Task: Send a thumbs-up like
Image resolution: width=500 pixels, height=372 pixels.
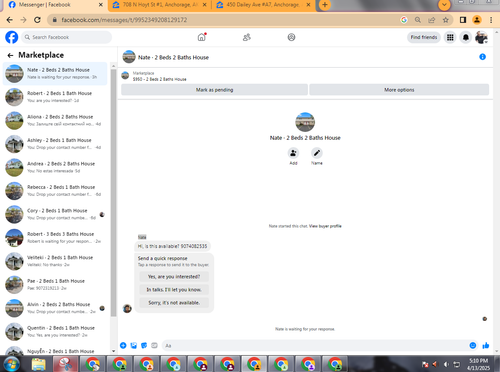Action: [x=486, y=345]
